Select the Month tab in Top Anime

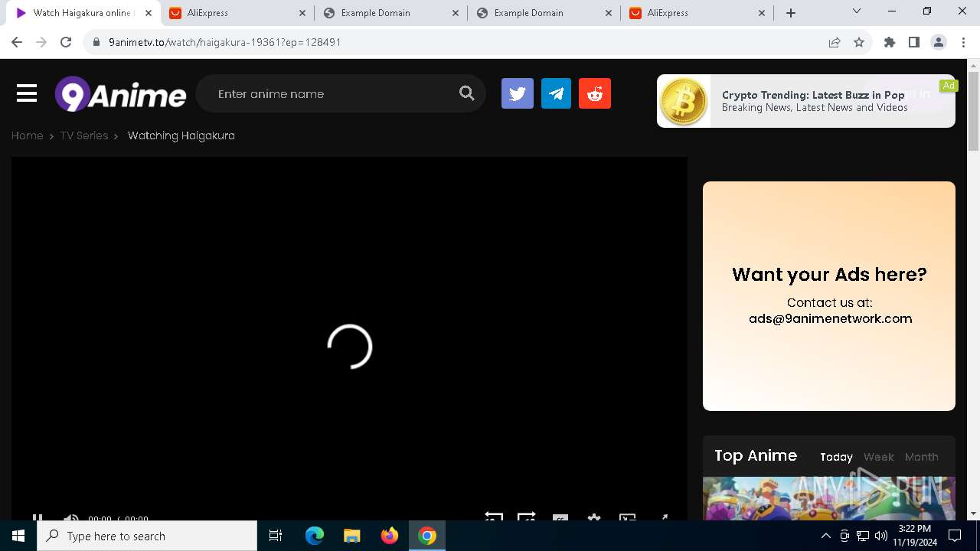(x=921, y=457)
